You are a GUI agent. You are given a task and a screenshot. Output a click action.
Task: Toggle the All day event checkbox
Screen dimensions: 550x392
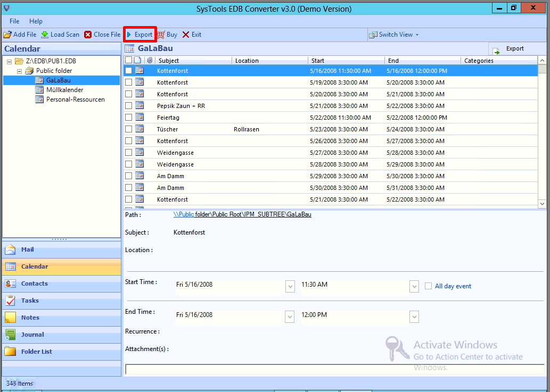(428, 286)
